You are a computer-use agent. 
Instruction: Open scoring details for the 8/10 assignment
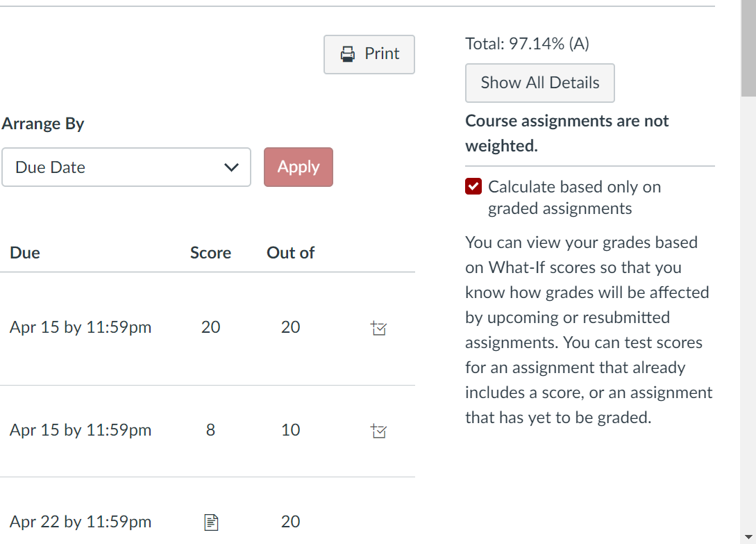click(378, 431)
